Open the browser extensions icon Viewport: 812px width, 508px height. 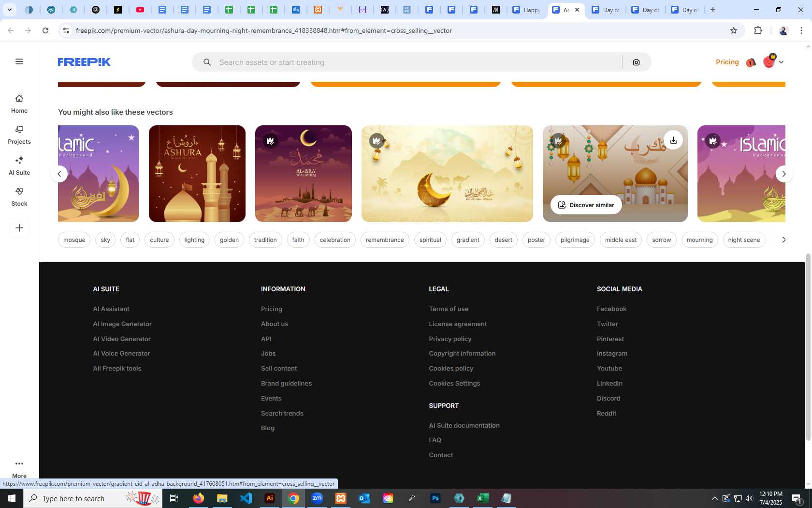click(758, 30)
